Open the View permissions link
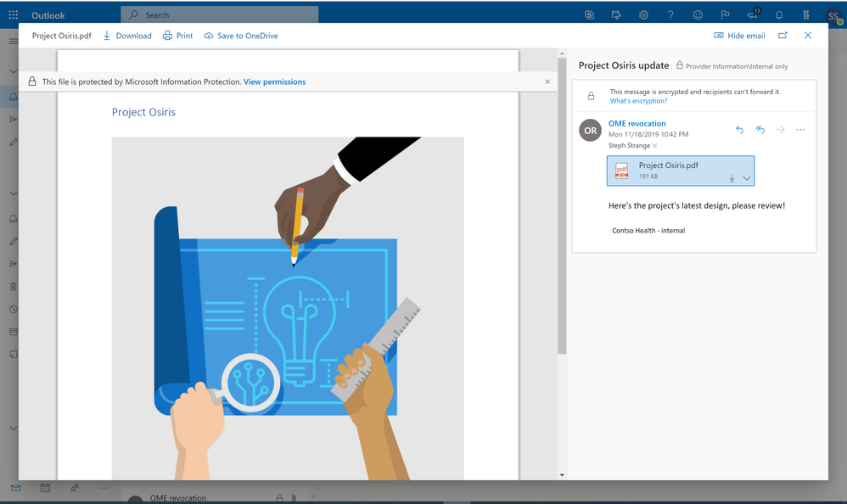 click(274, 81)
